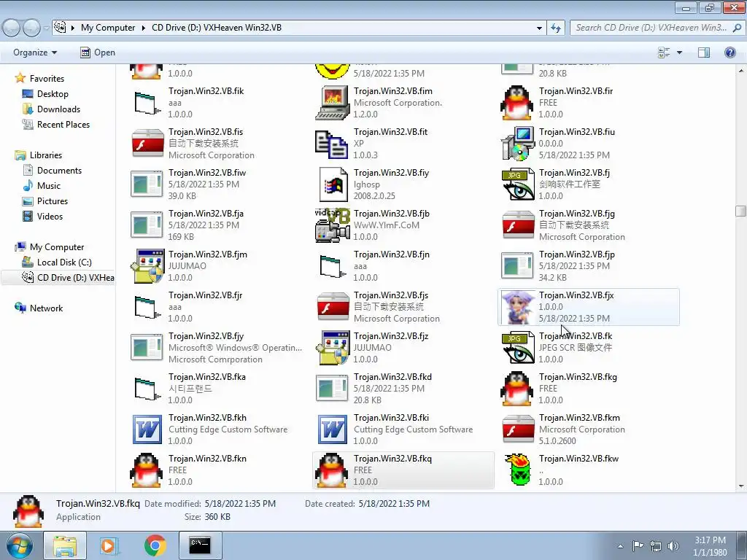Go forward with the Forward navigation button

pos(32,28)
